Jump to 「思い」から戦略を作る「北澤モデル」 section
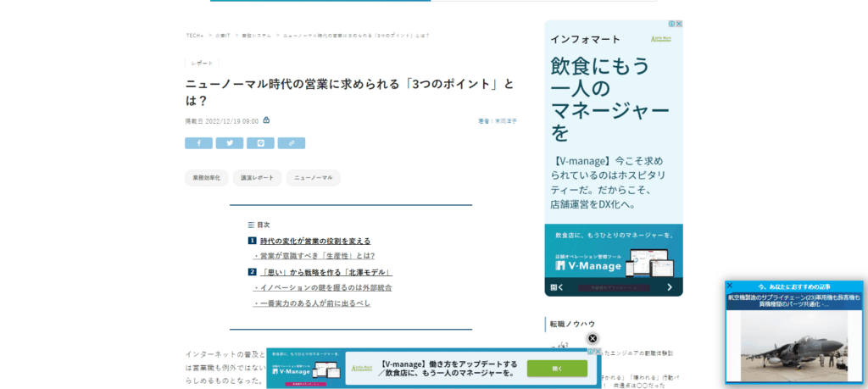This screenshot has height=389, width=868. pos(325,272)
